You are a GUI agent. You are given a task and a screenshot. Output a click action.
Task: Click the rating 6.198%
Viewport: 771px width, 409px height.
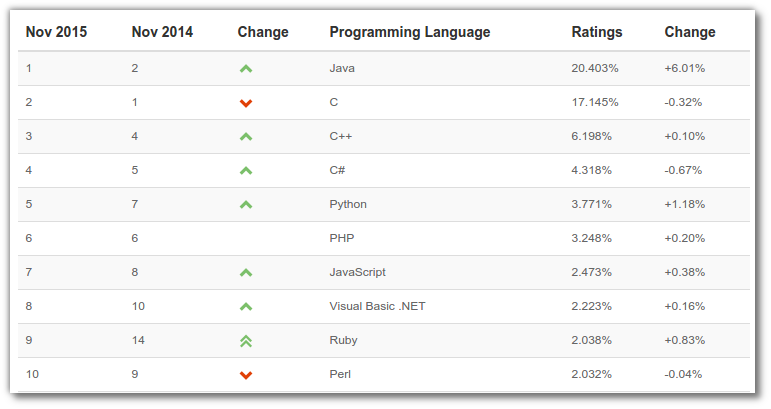tap(592, 136)
